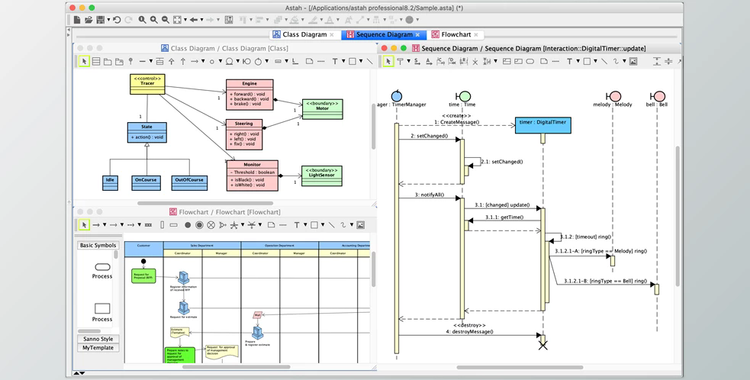Click the '3: notifyAll()' message label
The height and width of the screenshot is (380, 750).
[430, 195]
